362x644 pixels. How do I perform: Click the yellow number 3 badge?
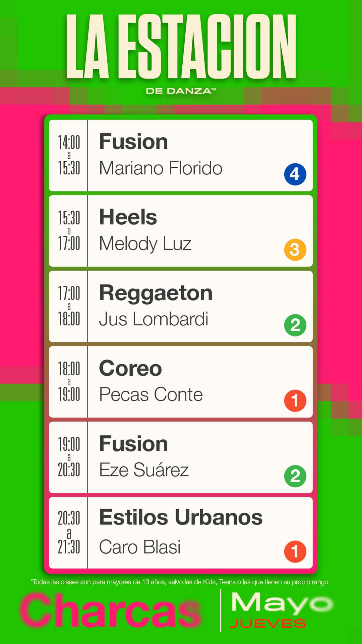(295, 250)
